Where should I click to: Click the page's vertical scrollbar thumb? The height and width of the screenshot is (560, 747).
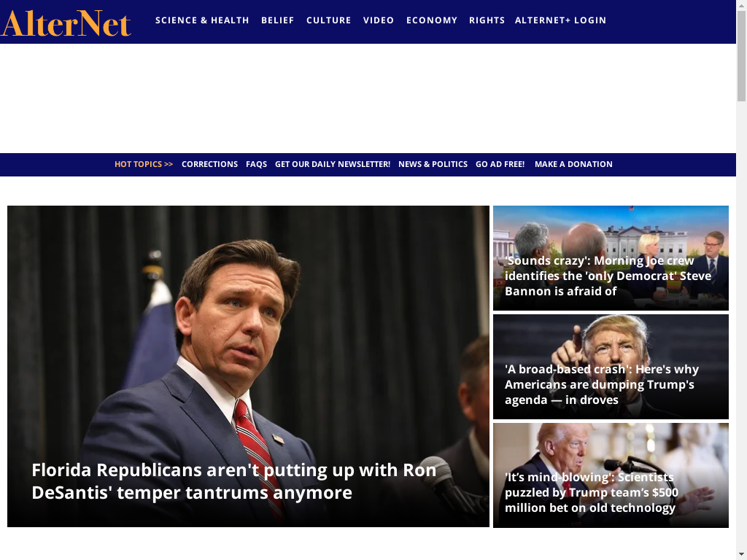coord(741,56)
